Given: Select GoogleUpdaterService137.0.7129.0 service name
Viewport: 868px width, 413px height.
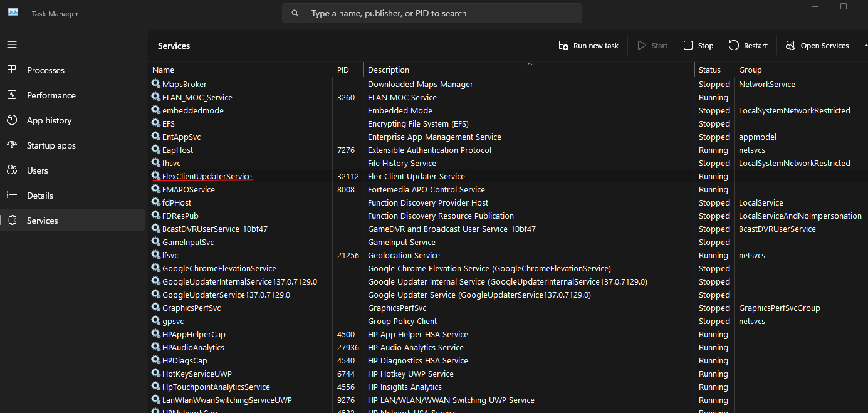Looking at the screenshot, I should (x=226, y=295).
